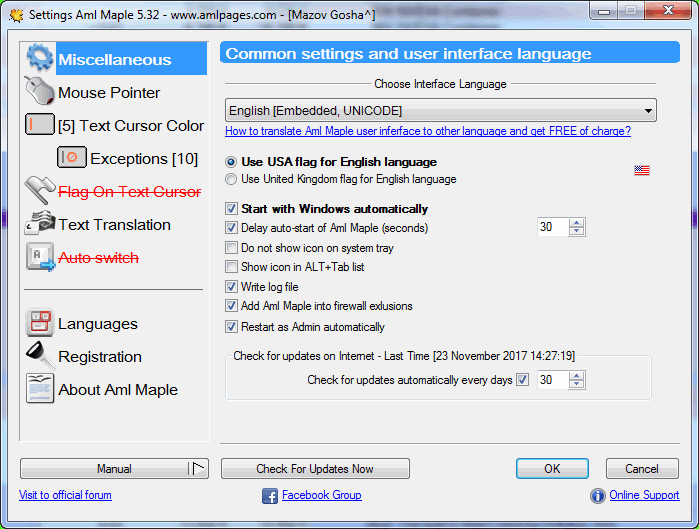Viewport: 699px width, 529px height.
Task: Confirm settings with OK
Action: (552, 469)
